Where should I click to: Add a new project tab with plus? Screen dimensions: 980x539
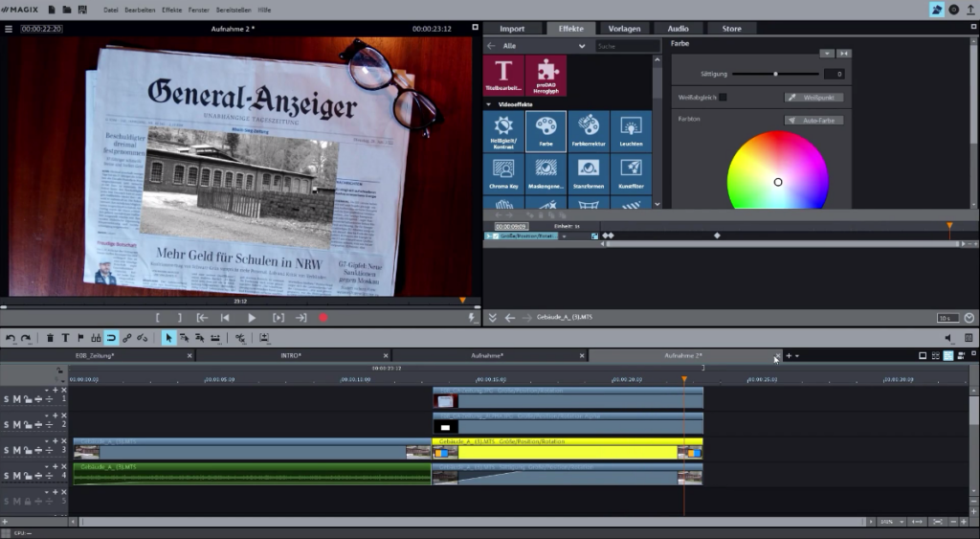[x=789, y=356]
